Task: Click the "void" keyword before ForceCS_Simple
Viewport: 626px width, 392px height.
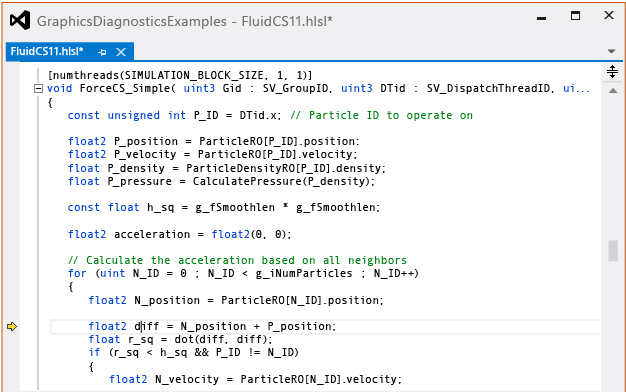Action: click(x=59, y=88)
